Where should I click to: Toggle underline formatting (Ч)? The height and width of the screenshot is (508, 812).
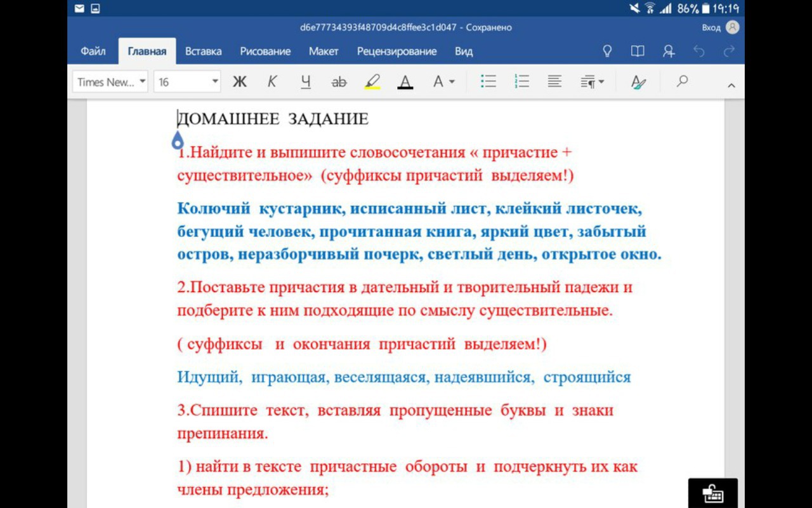[306, 82]
